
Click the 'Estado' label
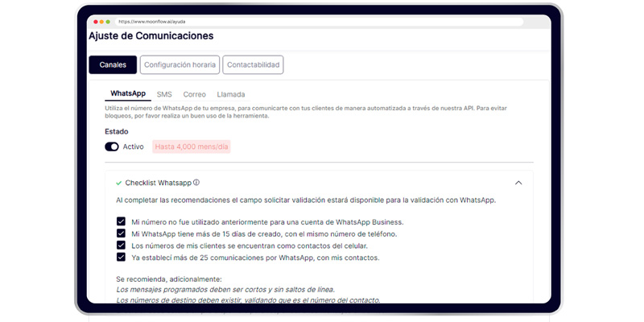(x=116, y=132)
